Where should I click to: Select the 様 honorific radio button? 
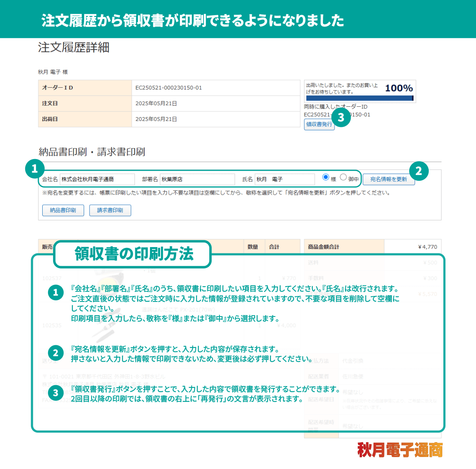(326, 177)
